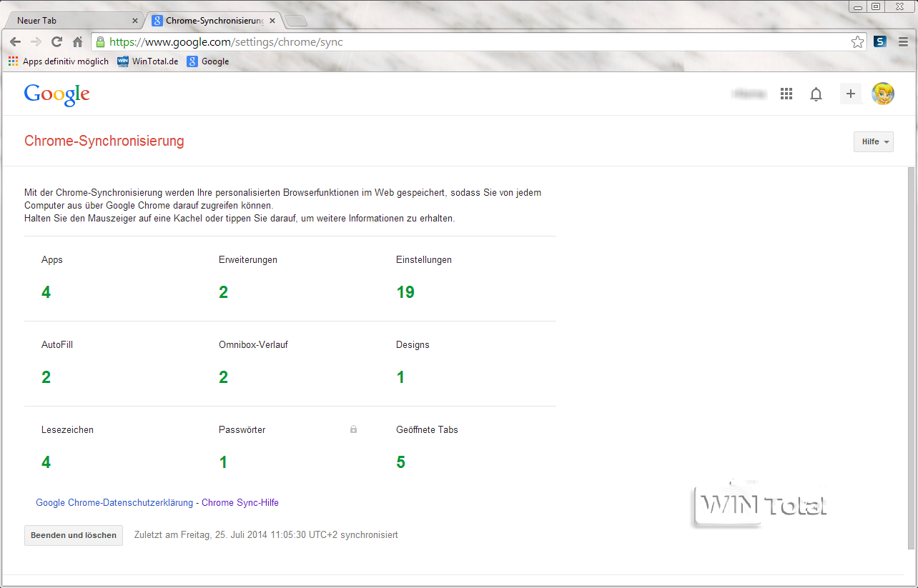Open the Google Chrome-Datenschutzerklärung link
The height and width of the screenshot is (588, 918).
click(114, 502)
